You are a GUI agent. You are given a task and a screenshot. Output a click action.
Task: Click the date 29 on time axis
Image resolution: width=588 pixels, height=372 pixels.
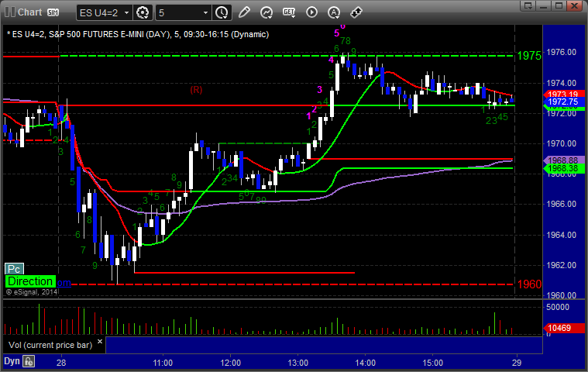(x=517, y=363)
